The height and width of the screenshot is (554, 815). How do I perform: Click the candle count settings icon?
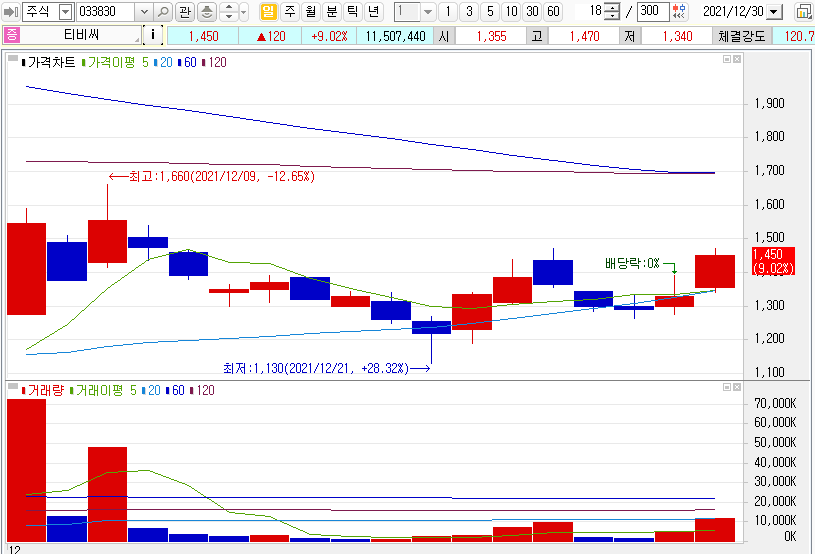(x=680, y=12)
